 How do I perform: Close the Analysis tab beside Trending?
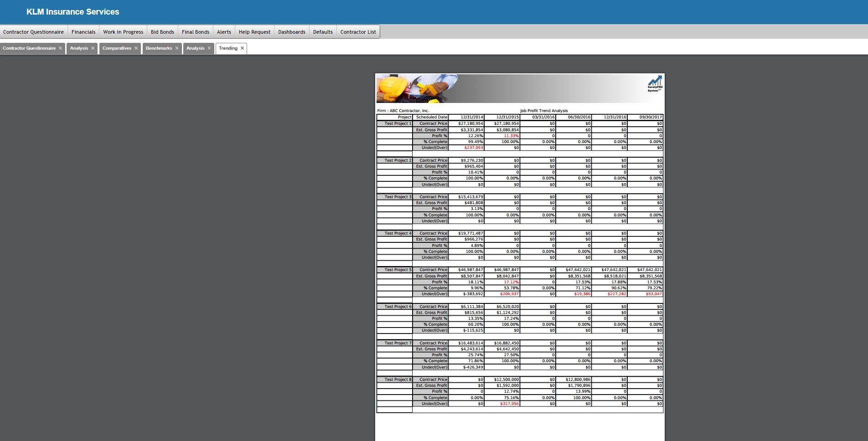click(209, 48)
